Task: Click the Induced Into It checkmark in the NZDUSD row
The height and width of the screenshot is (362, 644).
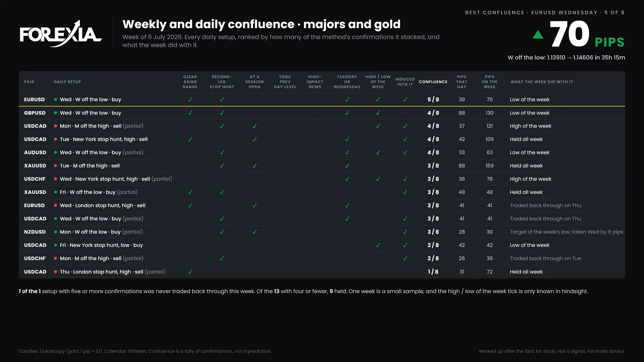Action: (x=405, y=232)
